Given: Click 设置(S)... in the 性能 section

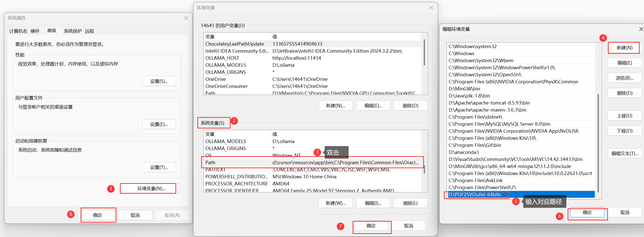Looking at the screenshot, I should 159,81.
